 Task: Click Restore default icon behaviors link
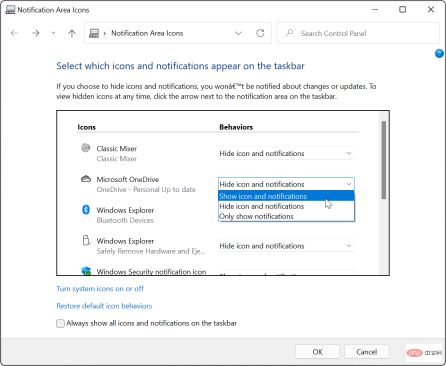click(104, 306)
